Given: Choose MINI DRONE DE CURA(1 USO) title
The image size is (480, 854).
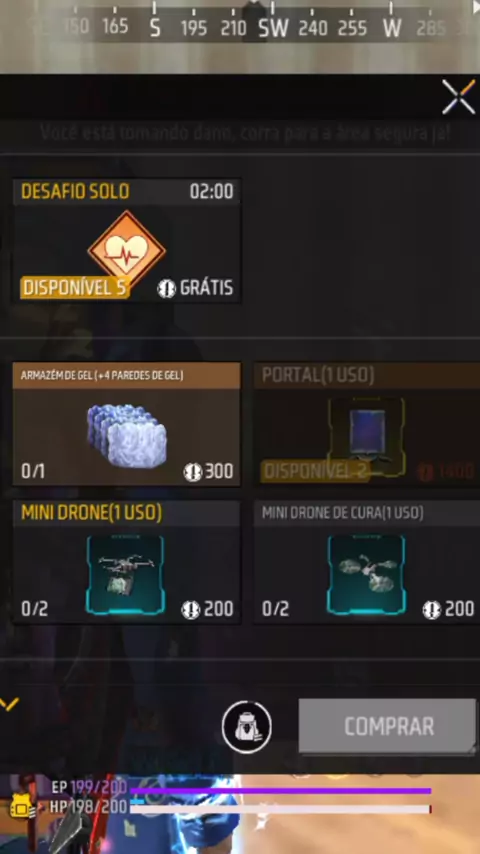Looking at the screenshot, I should coord(343,513).
